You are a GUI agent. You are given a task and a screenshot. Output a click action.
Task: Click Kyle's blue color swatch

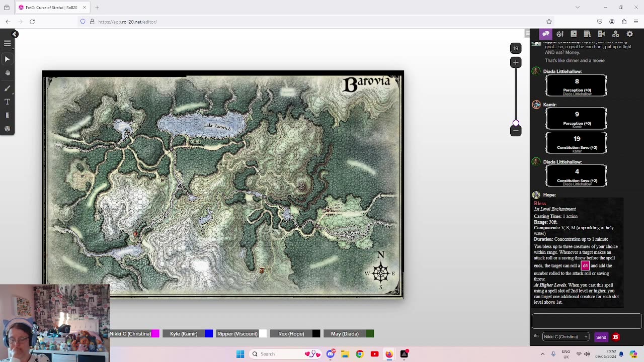click(209, 334)
